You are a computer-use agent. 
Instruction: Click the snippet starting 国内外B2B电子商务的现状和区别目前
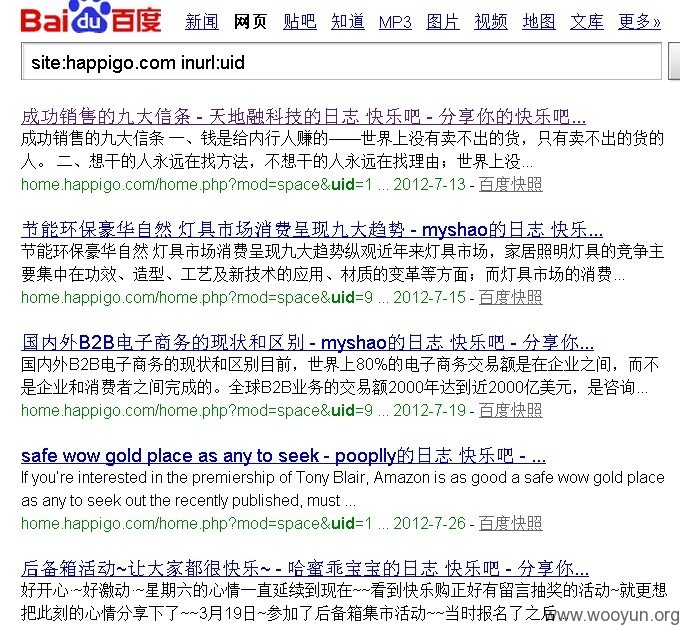(x=340, y=376)
